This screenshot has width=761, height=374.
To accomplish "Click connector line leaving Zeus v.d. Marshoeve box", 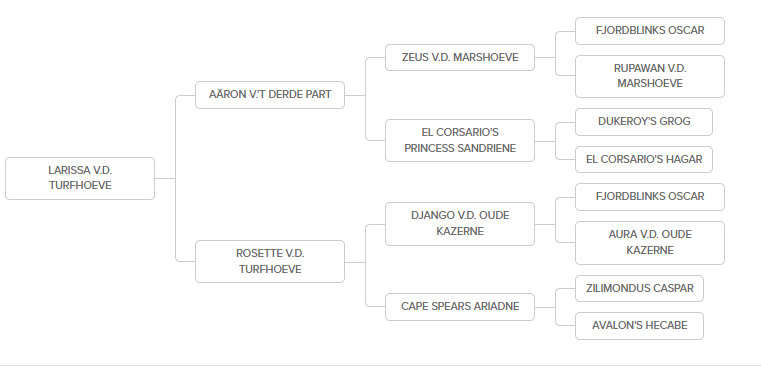I will (545, 57).
